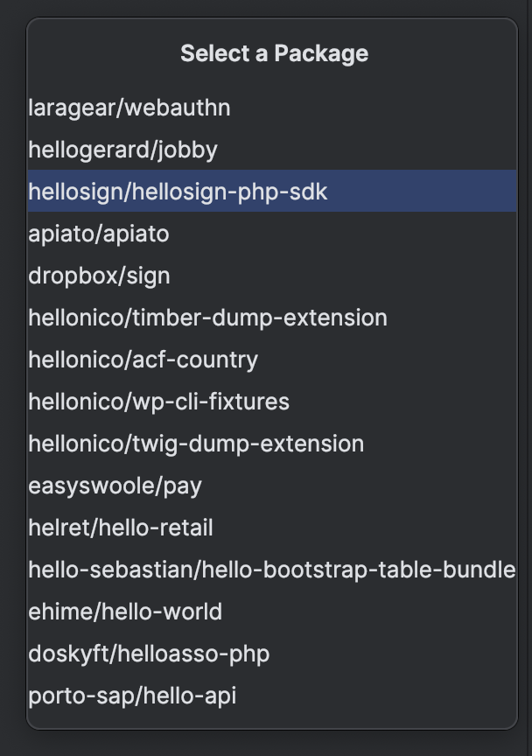Image resolution: width=532 pixels, height=756 pixels.
Task: Pick the last package in the list
Action: [132, 696]
